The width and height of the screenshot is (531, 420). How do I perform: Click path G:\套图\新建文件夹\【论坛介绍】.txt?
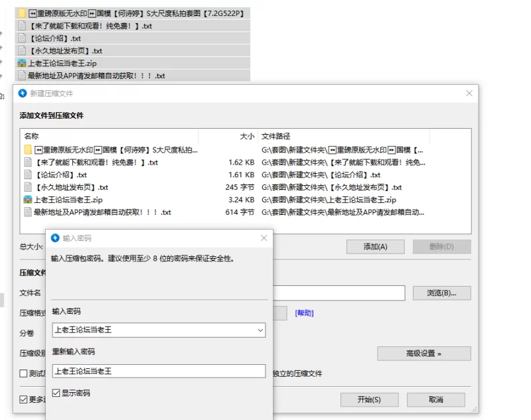tap(321, 175)
